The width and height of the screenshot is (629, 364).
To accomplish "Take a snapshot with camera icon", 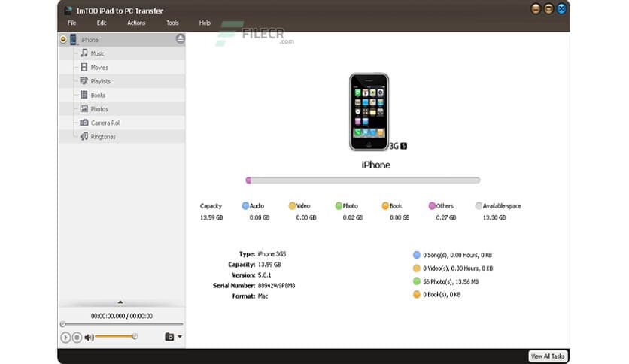I will (169, 337).
